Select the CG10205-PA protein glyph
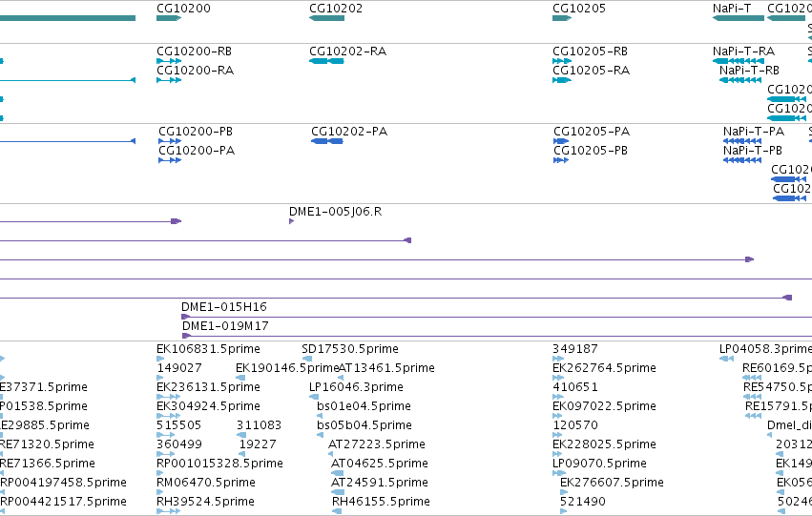 (561, 141)
